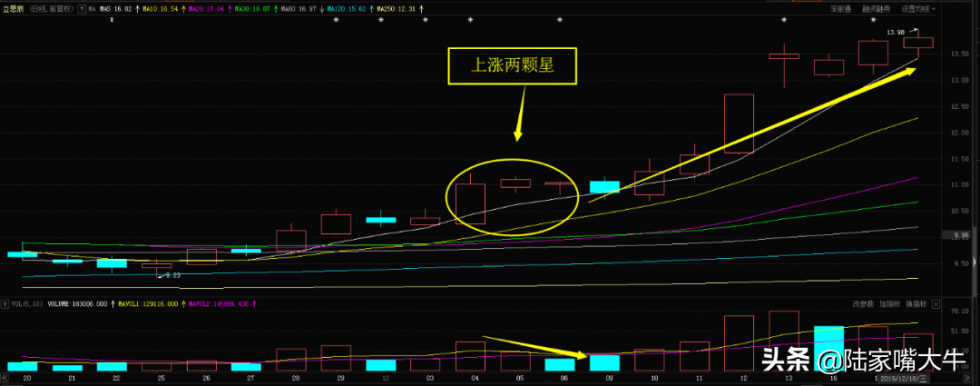Open the 深服通 link
The image size is (980, 386).
(x=840, y=9)
